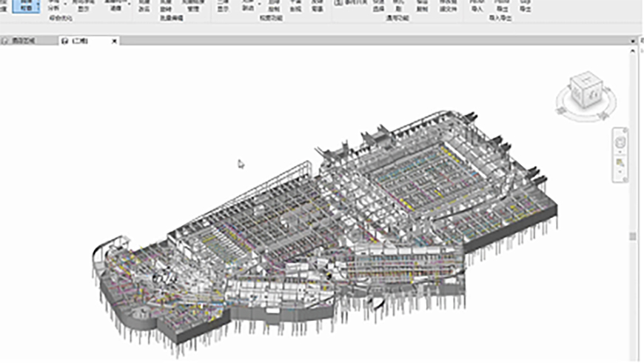Click the second button in 批量编辑 panel
The width and height of the screenshot is (644, 363).
click(x=167, y=7)
